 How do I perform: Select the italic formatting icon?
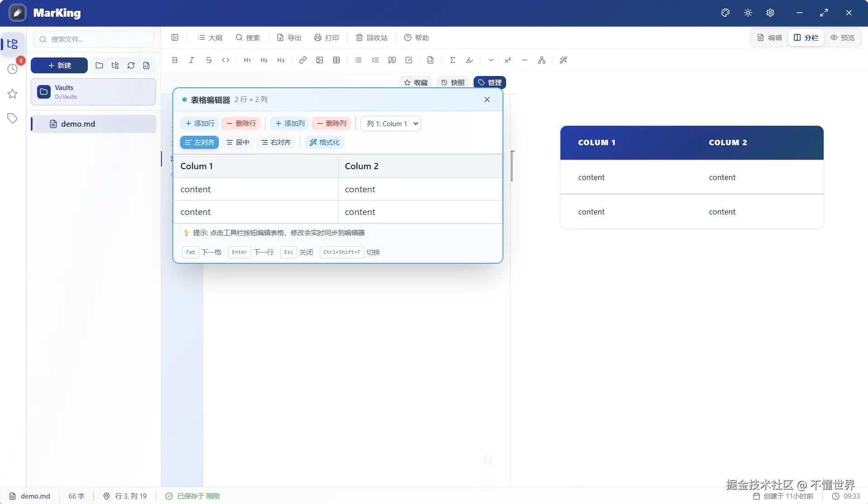pyautogui.click(x=191, y=60)
